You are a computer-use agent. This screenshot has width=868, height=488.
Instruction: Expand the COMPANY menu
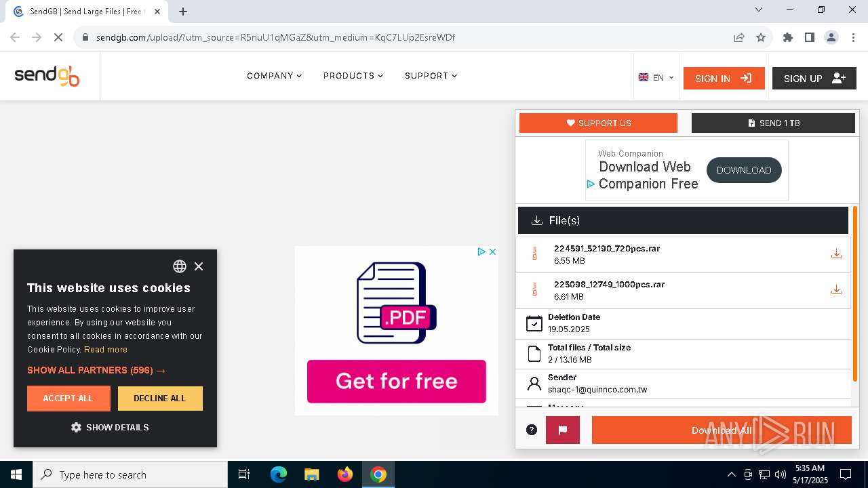pyautogui.click(x=275, y=76)
